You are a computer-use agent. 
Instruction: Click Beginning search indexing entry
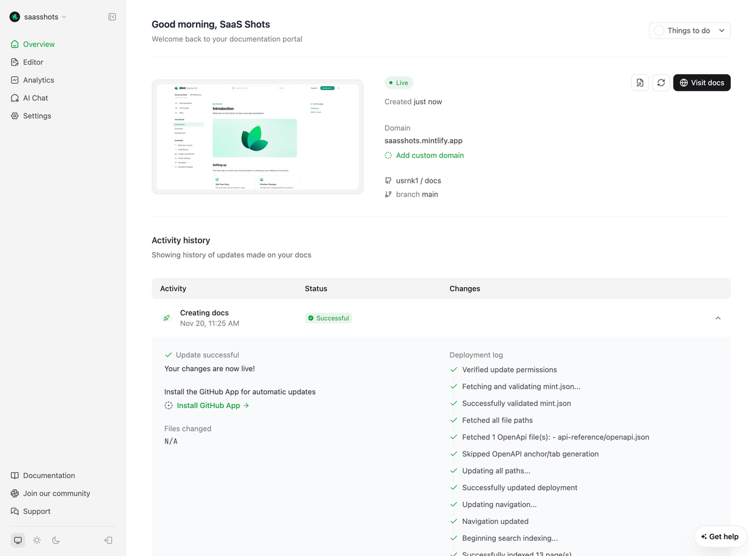(x=510, y=538)
